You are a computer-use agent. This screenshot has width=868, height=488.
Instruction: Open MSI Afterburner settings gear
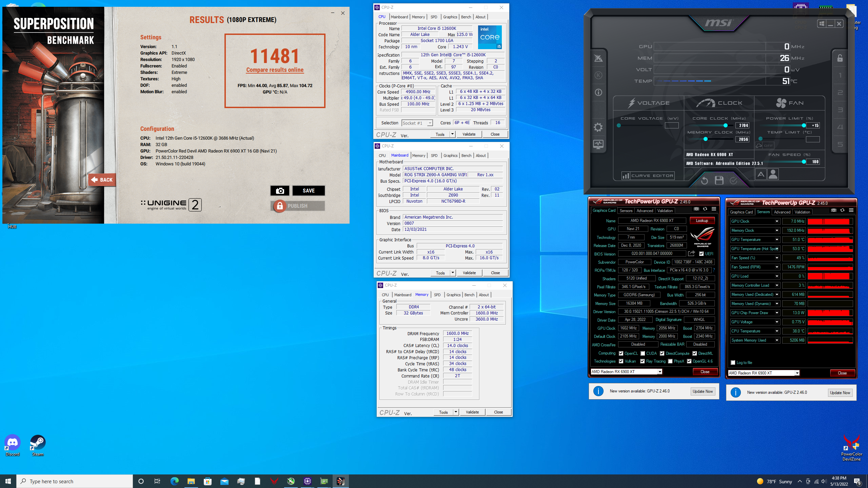coord(598,127)
